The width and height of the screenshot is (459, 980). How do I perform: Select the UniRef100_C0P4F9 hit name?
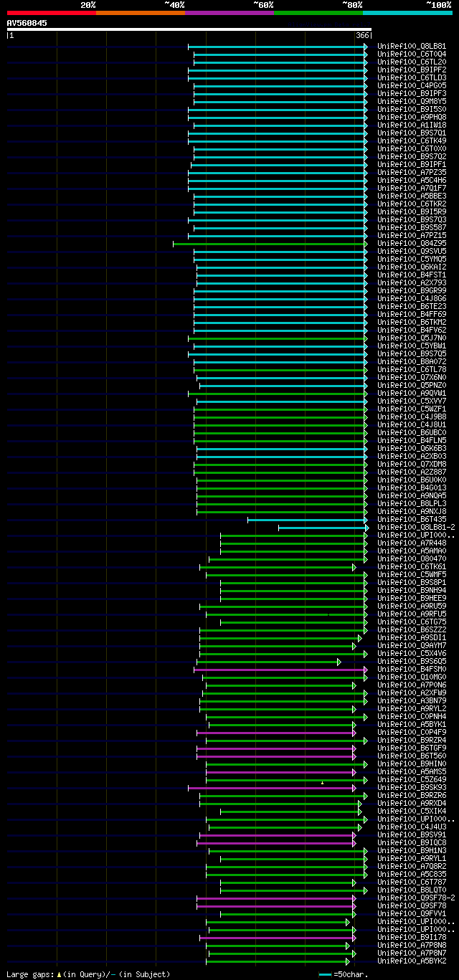(412, 733)
